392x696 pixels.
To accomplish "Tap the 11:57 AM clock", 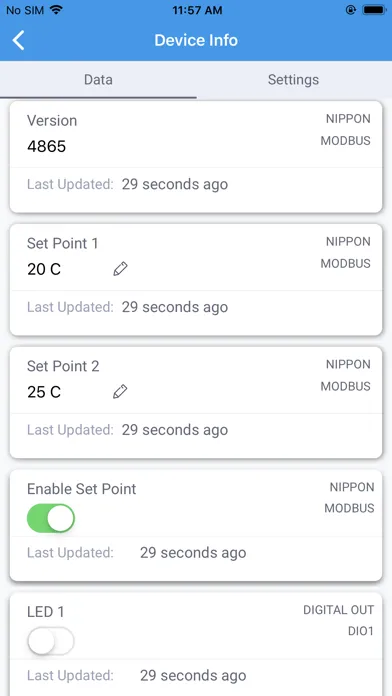I will (x=197, y=10).
